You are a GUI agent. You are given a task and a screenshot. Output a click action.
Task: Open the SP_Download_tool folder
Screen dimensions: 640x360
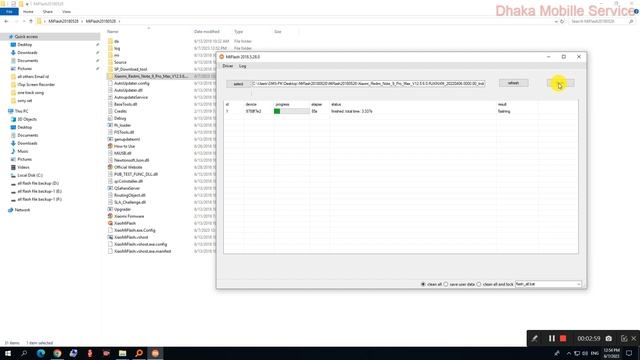click(x=131, y=69)
